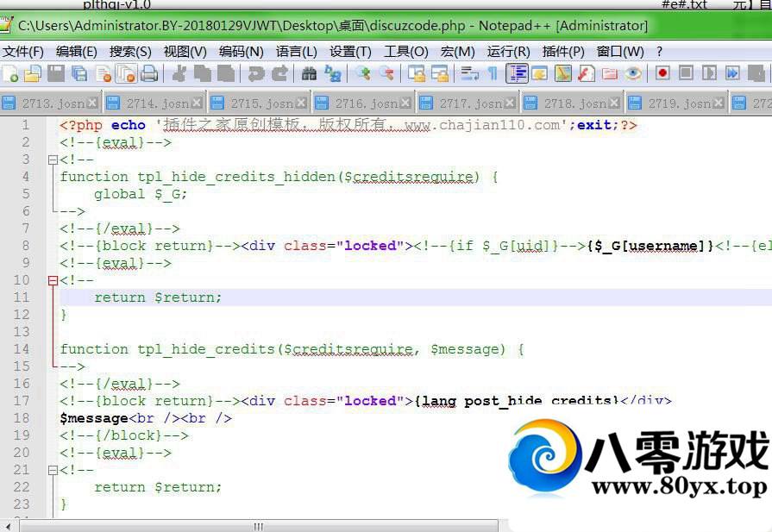Open the Function List panel icon
This screenshot has height=532, width=772.
(586, 74)
